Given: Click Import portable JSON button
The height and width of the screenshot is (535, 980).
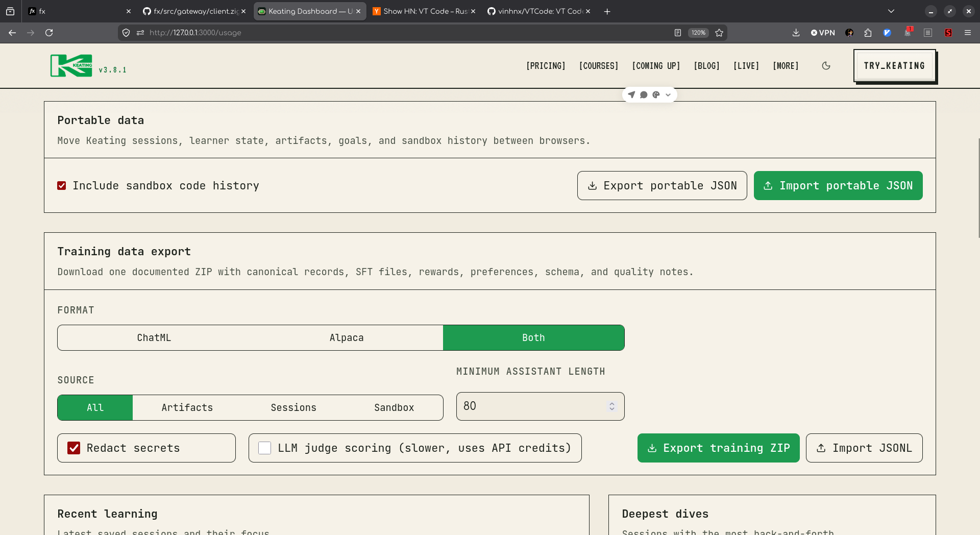Looking at the screenshot, I should click(x=838, y=186).
